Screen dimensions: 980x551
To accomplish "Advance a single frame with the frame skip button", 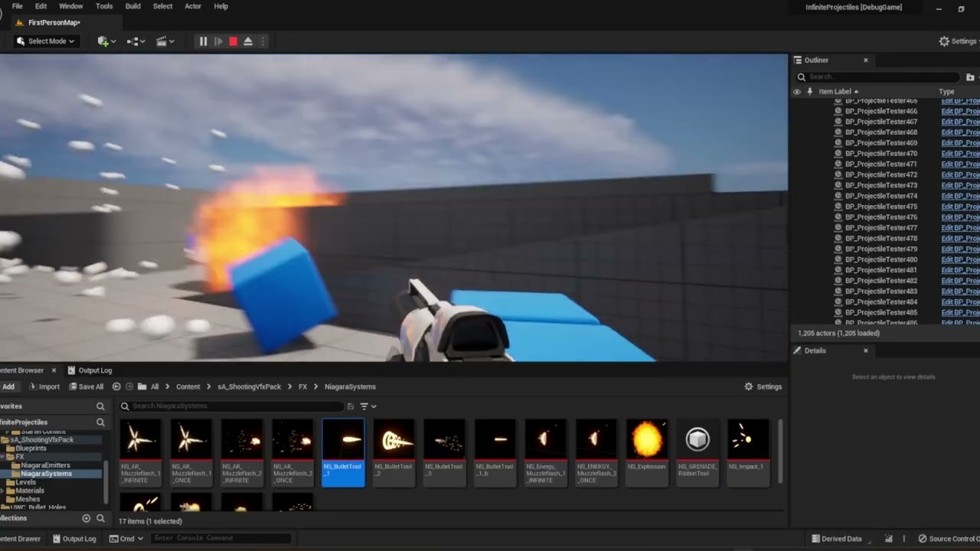I will pos(218,41).
